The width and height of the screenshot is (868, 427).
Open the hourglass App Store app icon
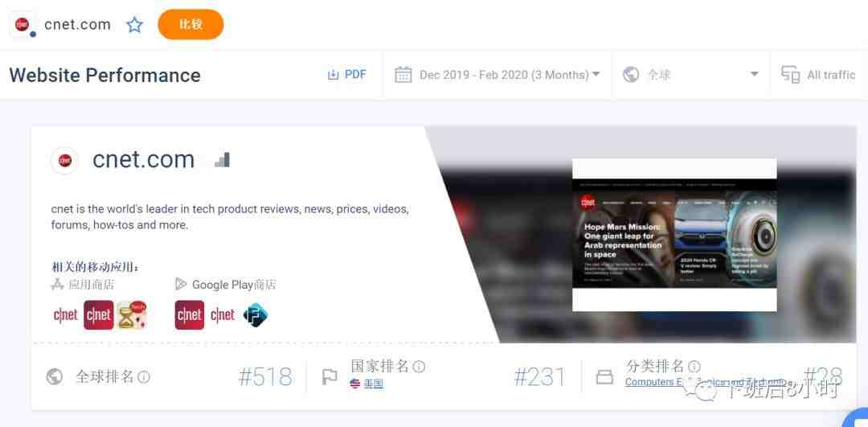132,315
